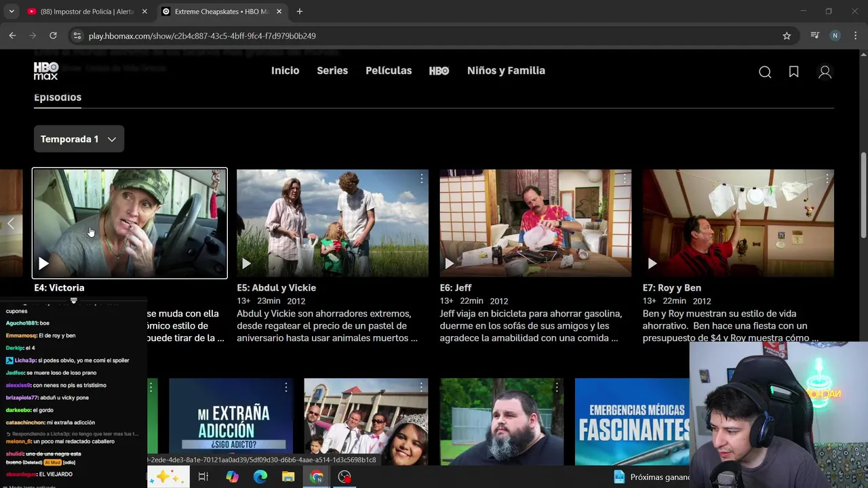View site information icon in address bar
868x488 pixels.
(x=77, y=36)
